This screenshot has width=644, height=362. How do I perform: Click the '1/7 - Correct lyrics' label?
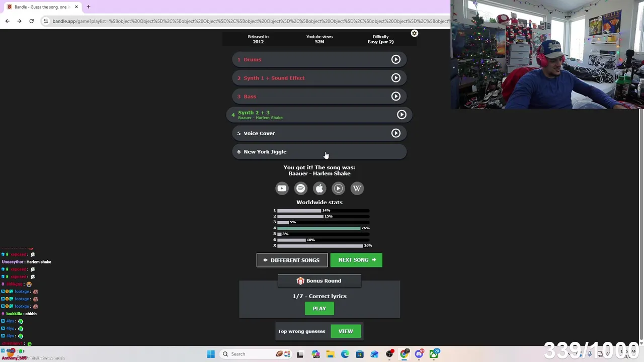[319, 296]
